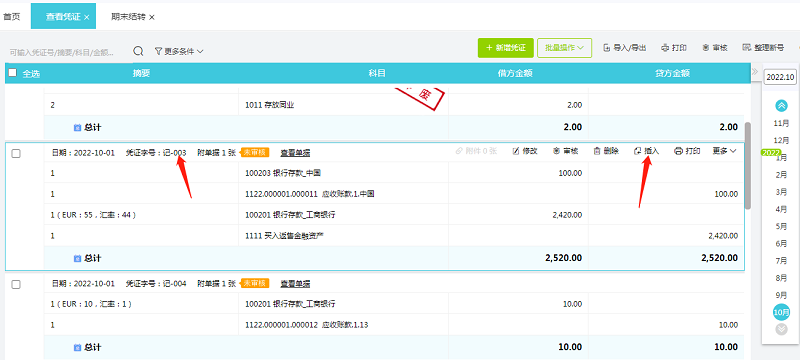Click 修改 edit icon on voucher 记-003
800x360 pixels.
[x=515, y=151]
